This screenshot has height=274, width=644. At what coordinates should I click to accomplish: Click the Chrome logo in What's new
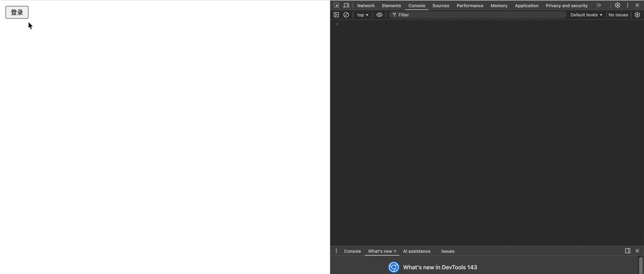pos(394,267)
